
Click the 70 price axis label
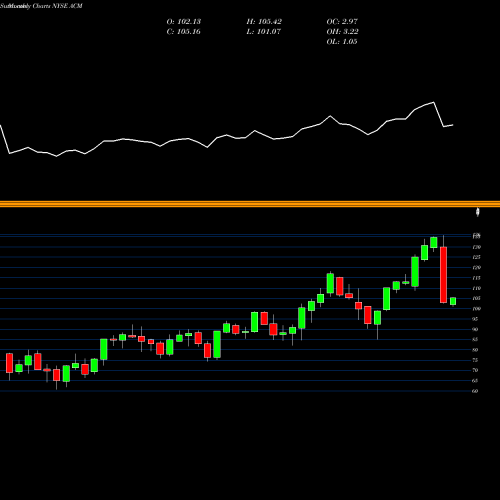(475, 370)
